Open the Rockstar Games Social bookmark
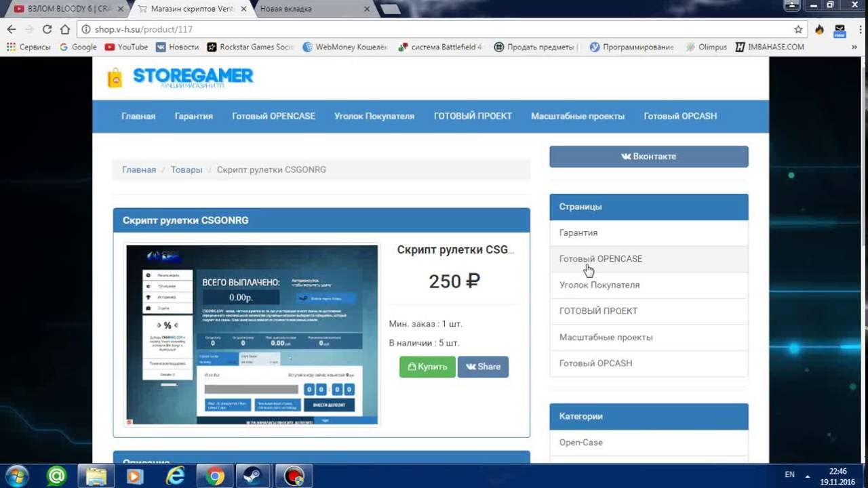 (x=250, y=47)
